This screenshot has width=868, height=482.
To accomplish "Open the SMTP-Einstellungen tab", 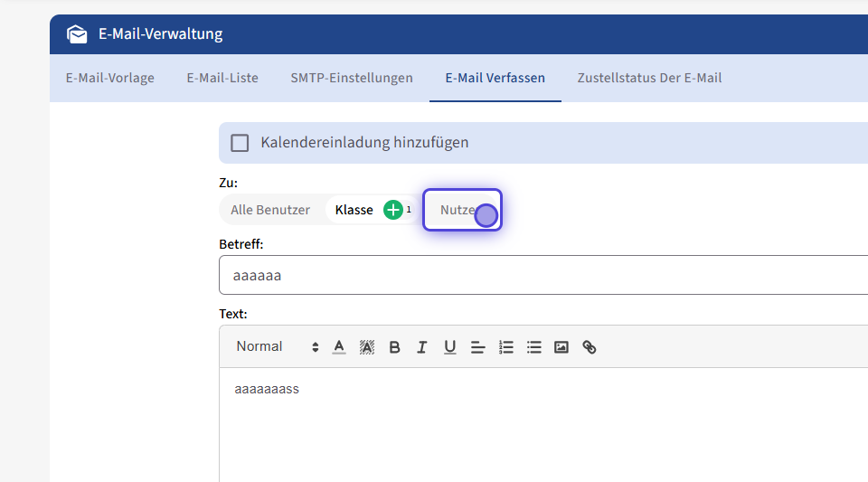I will (x=352, y=78).
